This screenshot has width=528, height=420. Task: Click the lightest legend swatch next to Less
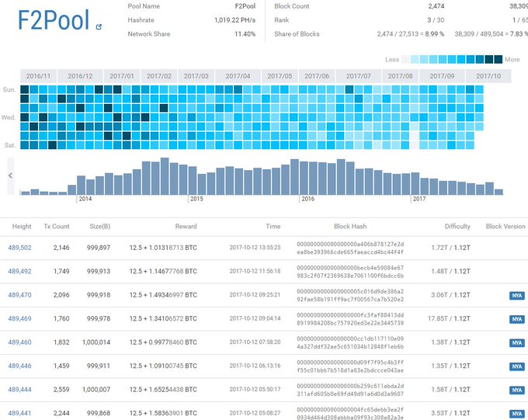(406, 59)
